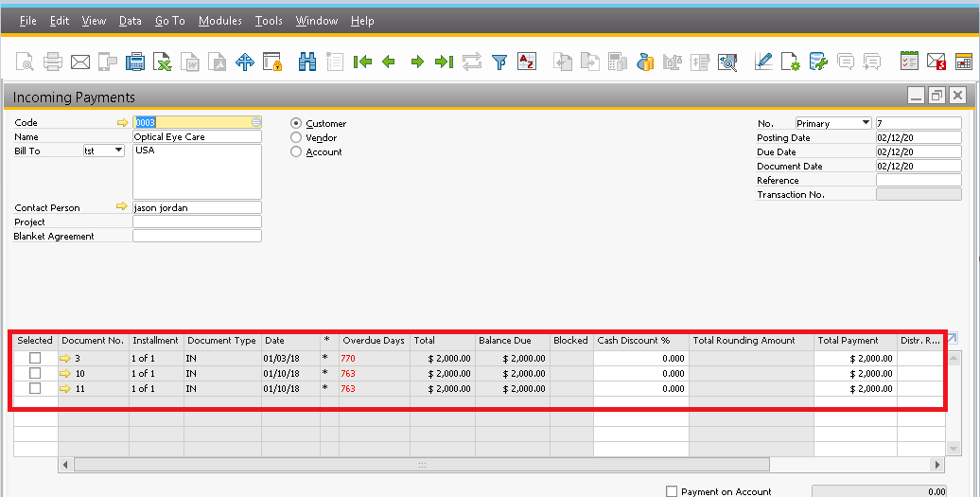Open the Go To menu

170,21
